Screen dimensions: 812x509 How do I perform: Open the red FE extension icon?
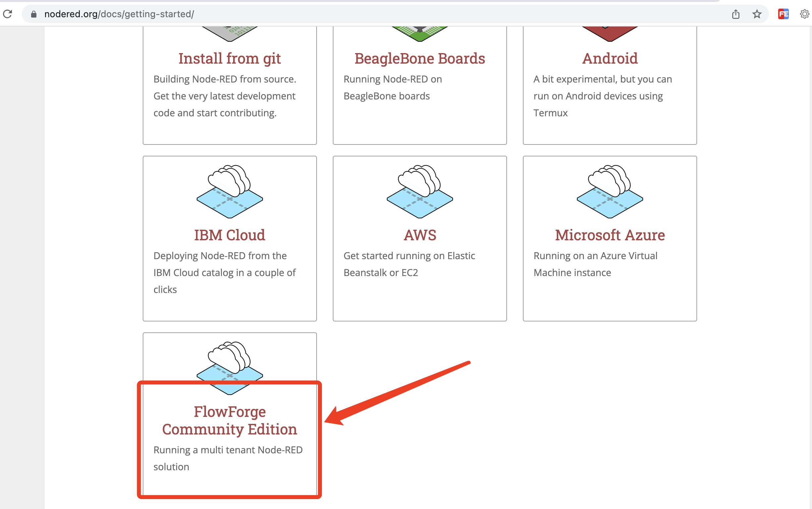(783, 14)
